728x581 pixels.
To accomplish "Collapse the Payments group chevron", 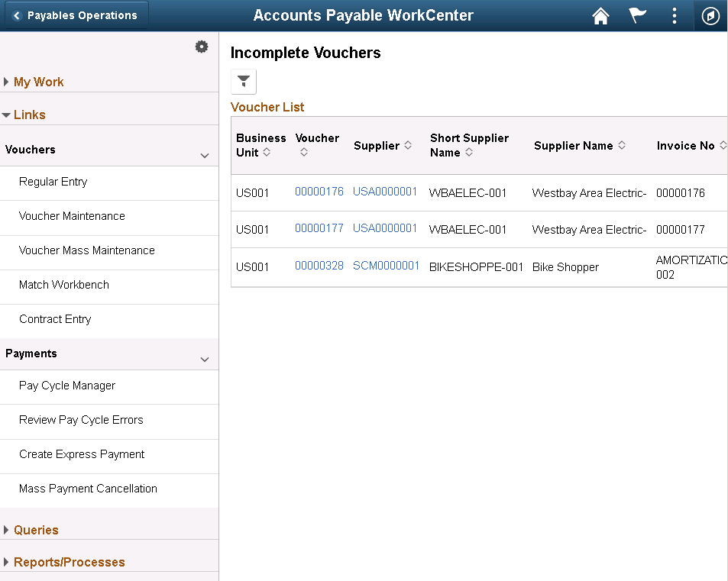I will click(205, 360).
